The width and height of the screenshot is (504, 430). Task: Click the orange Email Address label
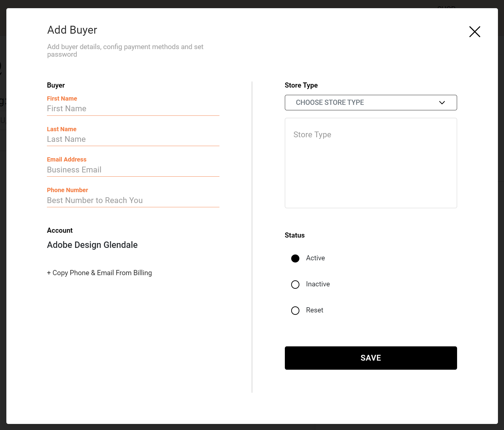67,159
